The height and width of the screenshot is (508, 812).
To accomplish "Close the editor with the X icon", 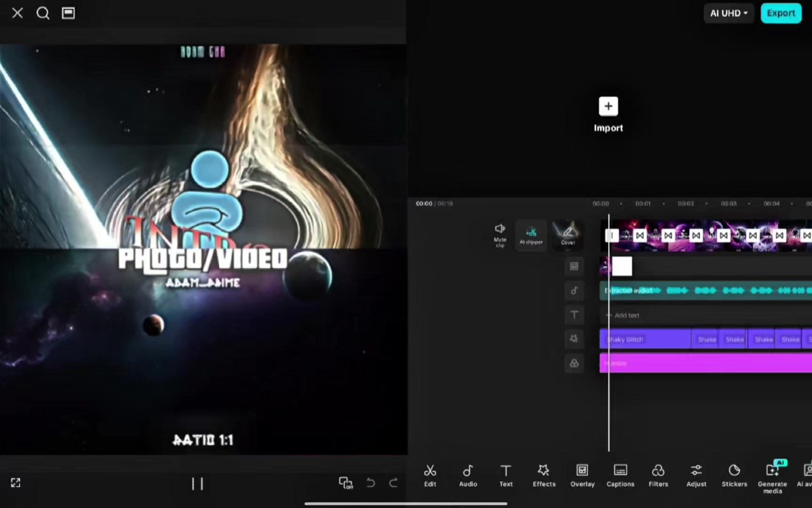I will (17, 13).
